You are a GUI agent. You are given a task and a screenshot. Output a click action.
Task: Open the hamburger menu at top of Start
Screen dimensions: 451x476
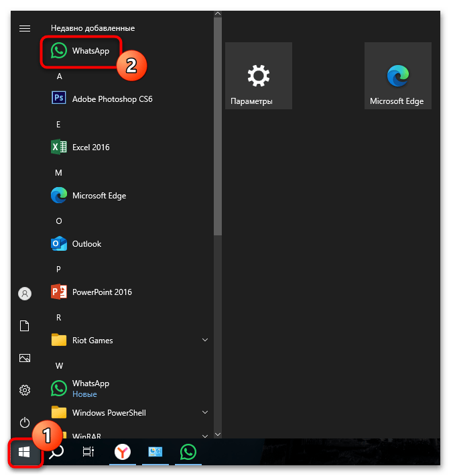25,28
